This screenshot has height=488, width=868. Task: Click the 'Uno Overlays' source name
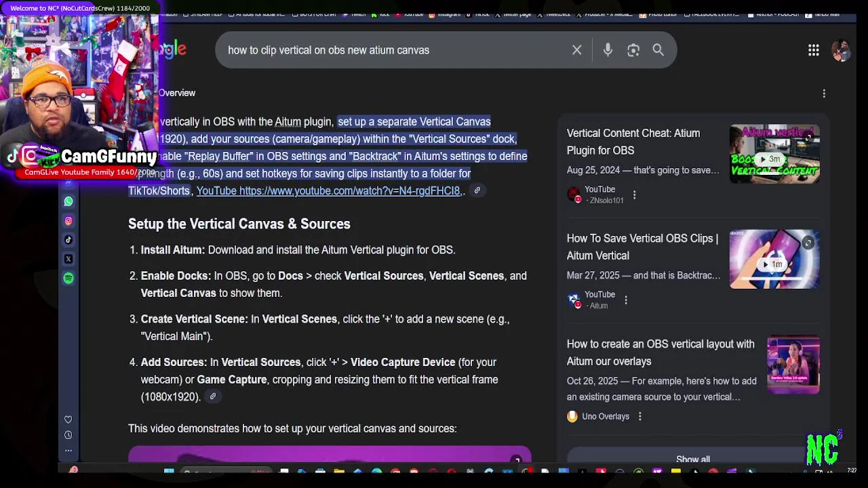point(605,416)
